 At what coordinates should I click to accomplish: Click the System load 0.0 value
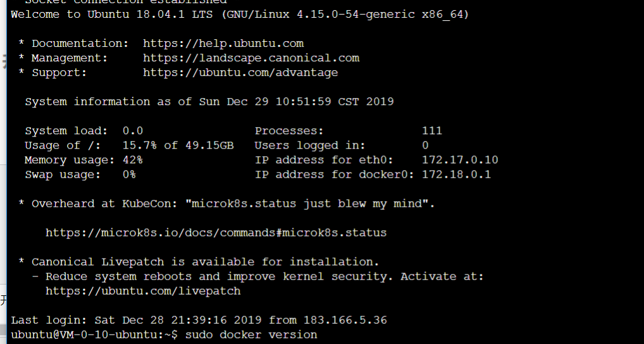[x=133, y=131]
